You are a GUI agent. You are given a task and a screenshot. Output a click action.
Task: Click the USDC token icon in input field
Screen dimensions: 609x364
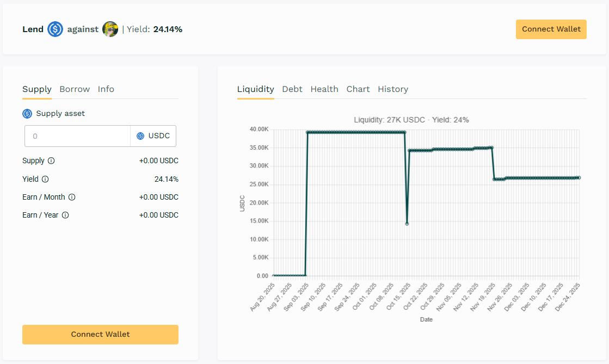(140, 136)
